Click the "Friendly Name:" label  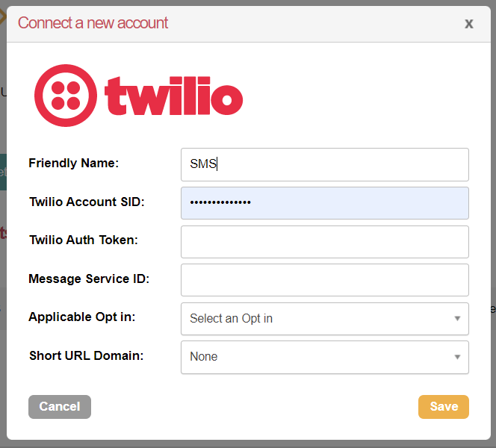73,163
